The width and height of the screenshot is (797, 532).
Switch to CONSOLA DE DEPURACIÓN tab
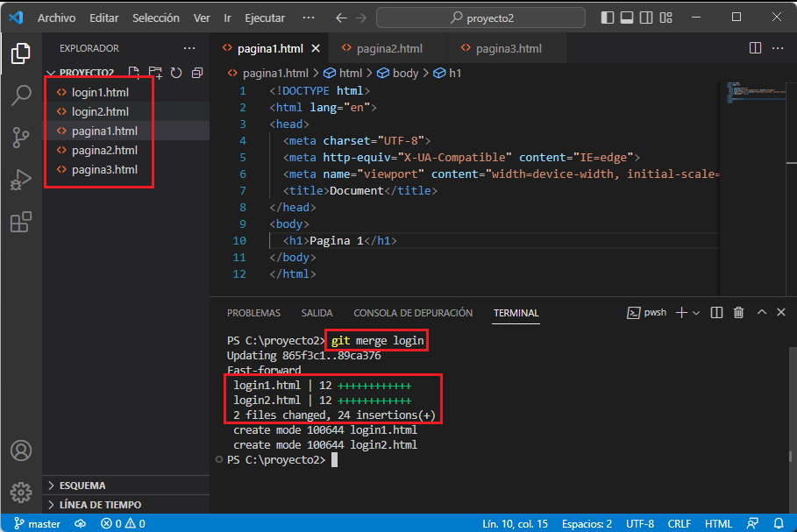click(x=413, y=313)
